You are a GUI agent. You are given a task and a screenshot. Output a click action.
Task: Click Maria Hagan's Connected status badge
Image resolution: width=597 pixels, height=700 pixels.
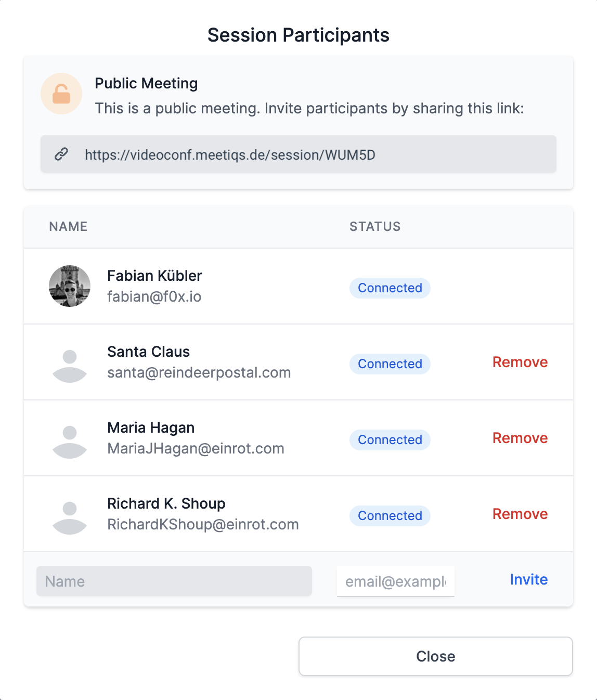[390, 440]
